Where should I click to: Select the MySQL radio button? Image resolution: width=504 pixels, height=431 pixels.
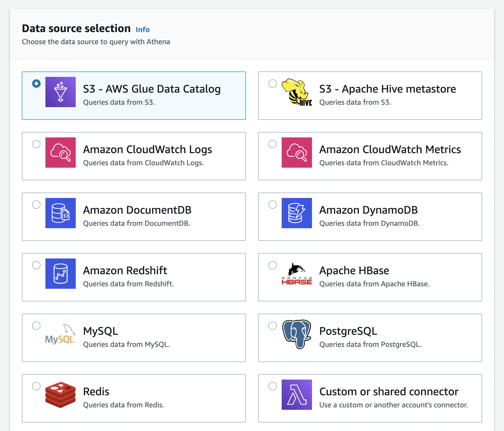tap(36, 326)
